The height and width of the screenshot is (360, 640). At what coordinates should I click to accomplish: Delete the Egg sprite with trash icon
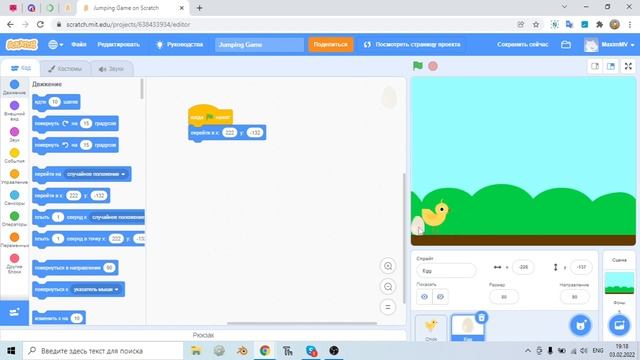(482, 317)
